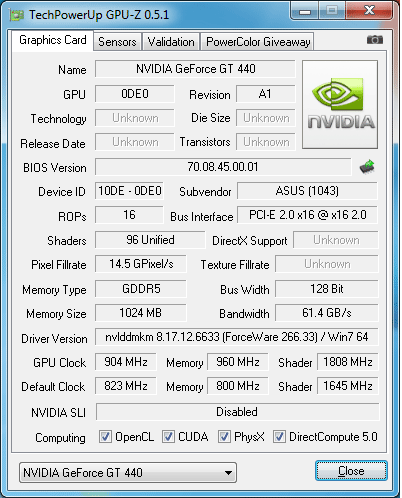Click the Close button
This screenshot has width=402, height=498.
(x=351, y=471)
